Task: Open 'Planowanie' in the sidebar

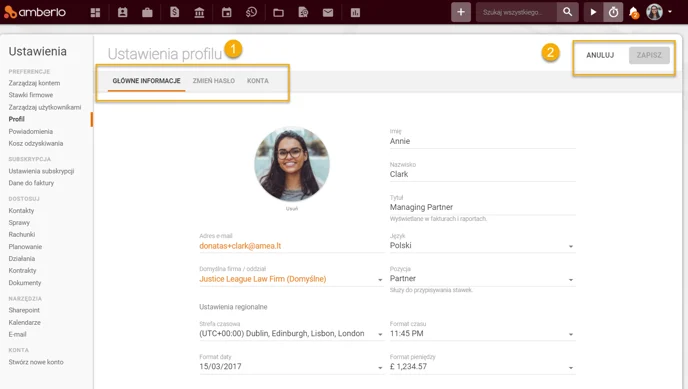Action: point(25,246)
